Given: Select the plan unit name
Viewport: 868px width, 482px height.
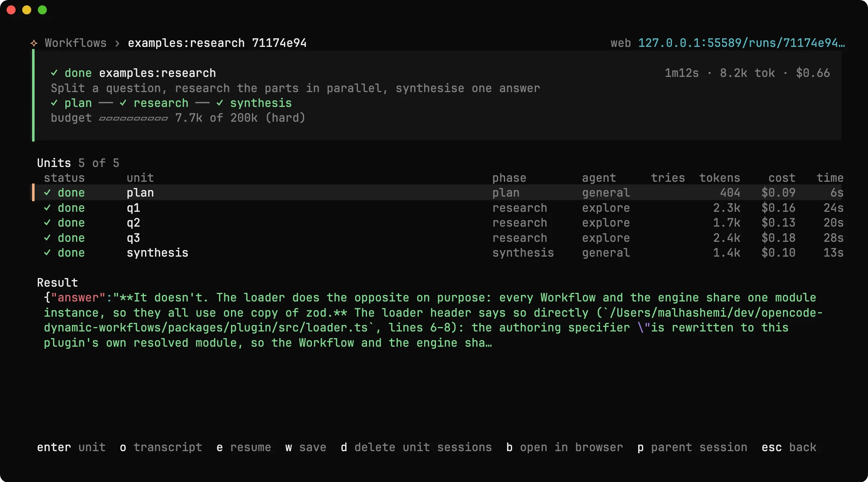Looking at the screenshot, I should pyautogui.click(x=140, y=192).
